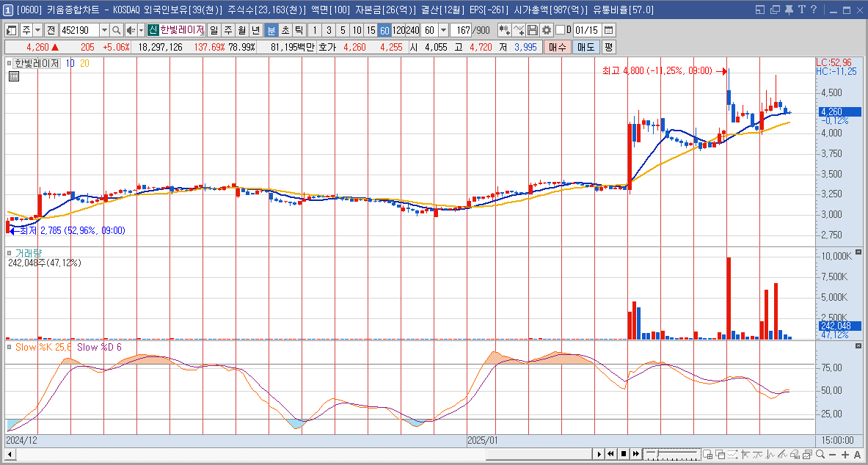Click the T font icon in title bar
Image resolution: width=868 pixels, height=465 pixels.
[801, 10]
